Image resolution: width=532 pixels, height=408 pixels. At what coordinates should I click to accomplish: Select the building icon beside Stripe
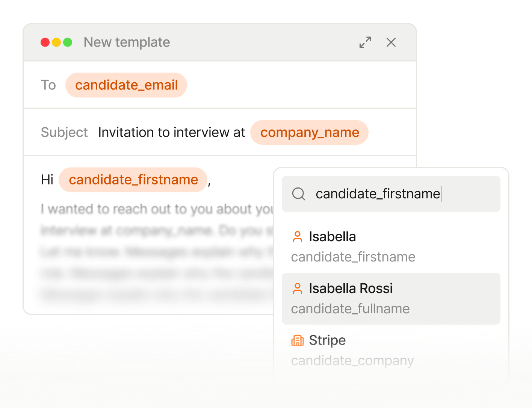click(x=298, y=340)
